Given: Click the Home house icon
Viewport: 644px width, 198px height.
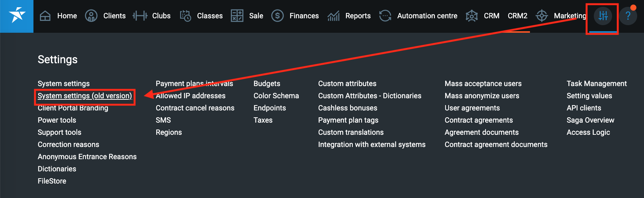Looking at the screenshot, I should coord(45,16).
